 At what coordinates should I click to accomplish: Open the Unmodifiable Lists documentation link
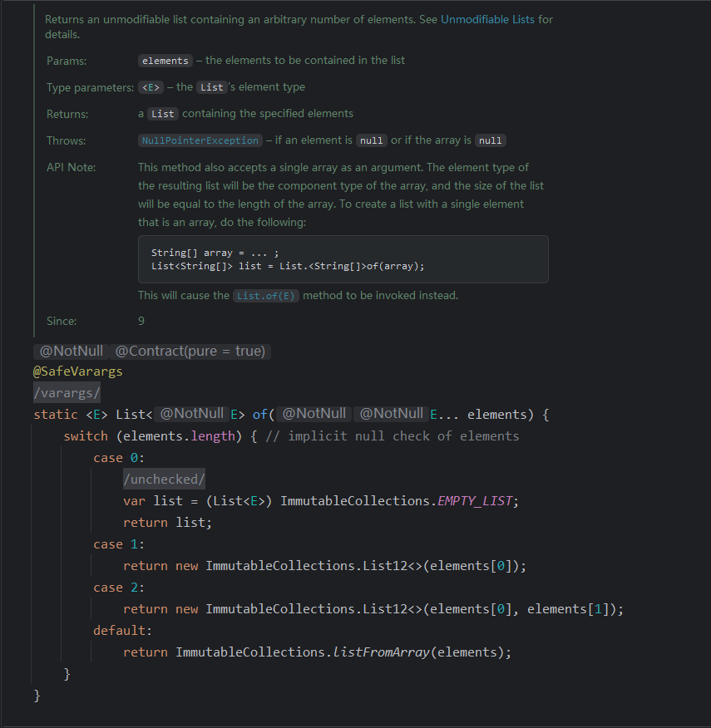487,19
